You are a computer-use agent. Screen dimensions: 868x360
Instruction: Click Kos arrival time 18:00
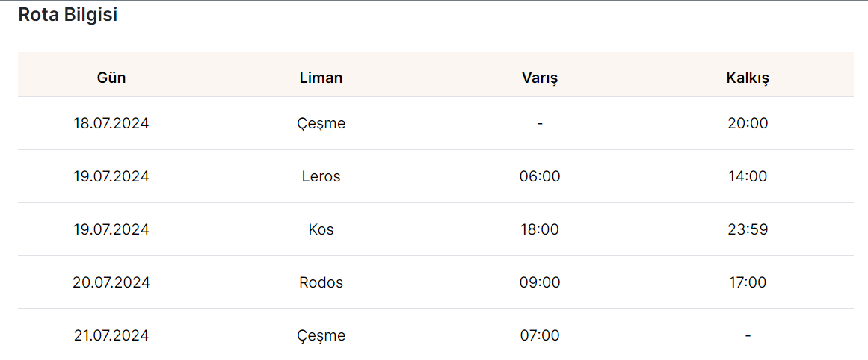tap(540, 229)
